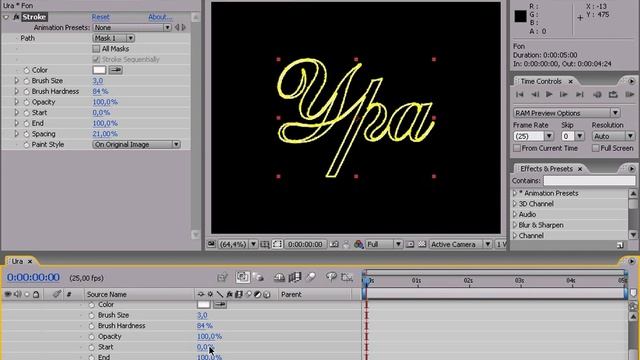This screenshot has width=640, height=360.
Task: Toggle End stopwatch in Effect Controls
Action: (x=27, y=123)
